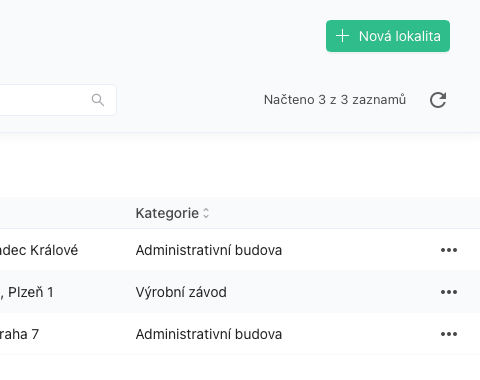The image size is (480, 380).
Task: Click the Načteno 3 z 3 záznamů text
Action: [x=335, y=100]
